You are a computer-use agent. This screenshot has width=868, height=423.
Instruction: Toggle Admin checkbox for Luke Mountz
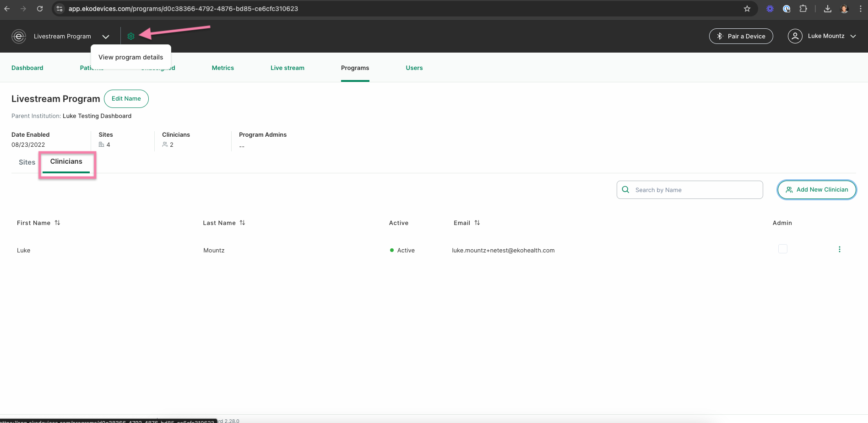(783, 249)
